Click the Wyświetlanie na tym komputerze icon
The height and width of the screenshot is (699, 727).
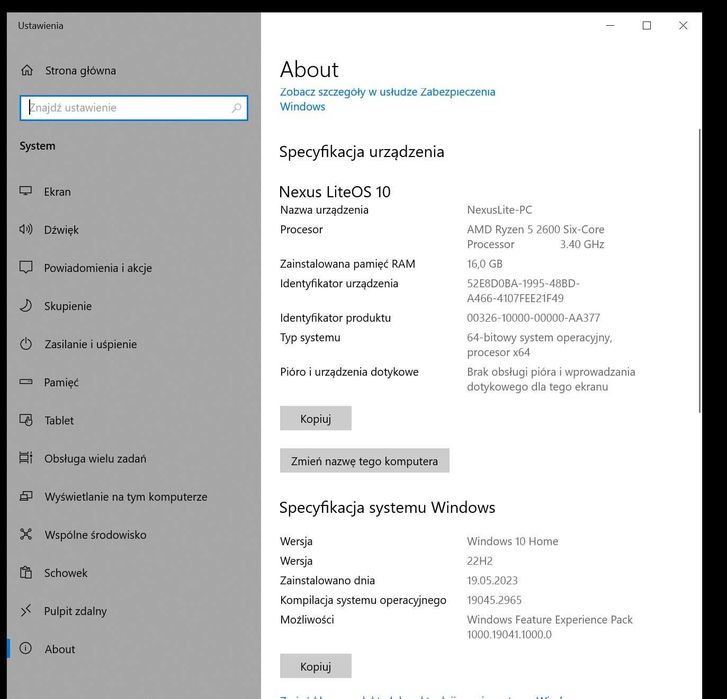[x=26, y=496]
